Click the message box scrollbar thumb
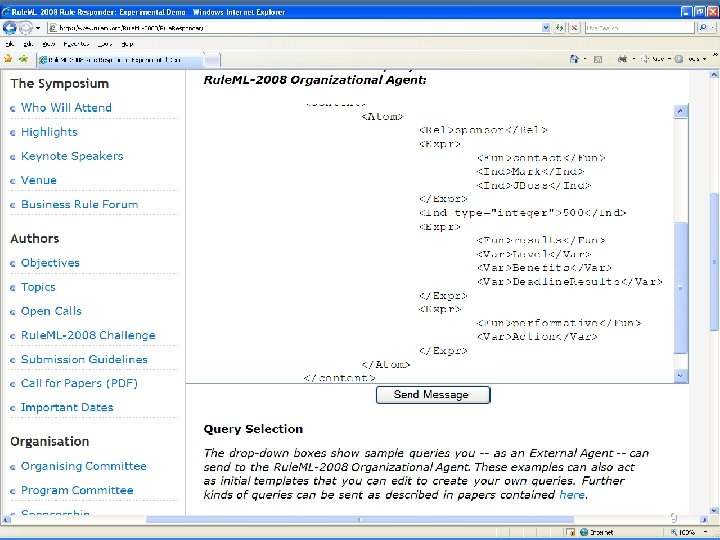The height and width of the screenshot is (540, 720). (x=681, y=288)
